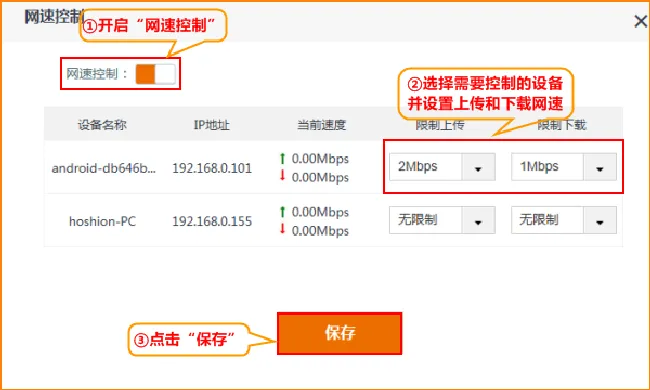Click upload speed value for android-db646b
The height and width of the screenshot is (390, 650).
point(320,158)
